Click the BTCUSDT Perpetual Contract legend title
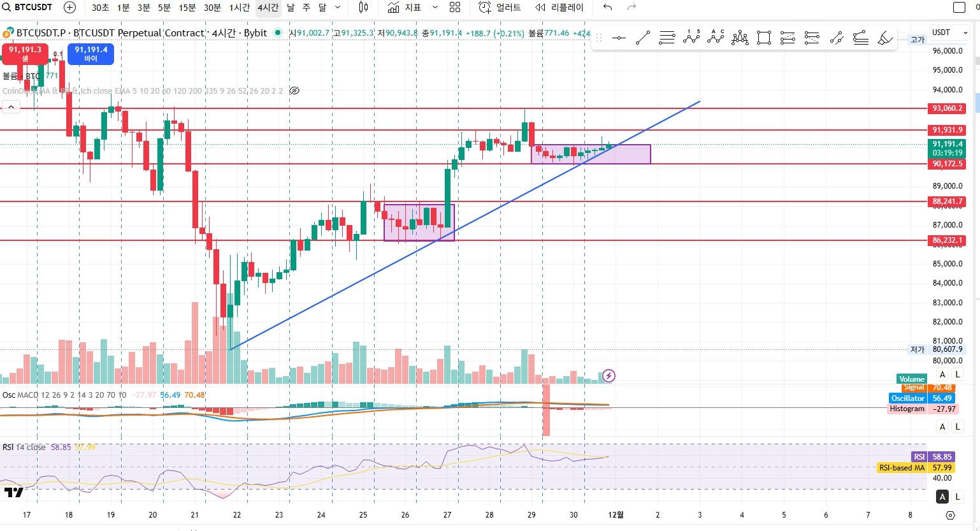Image resolution: width=980 pixels, height=531 pixels. pyautogui.click(x=141, y=33)
